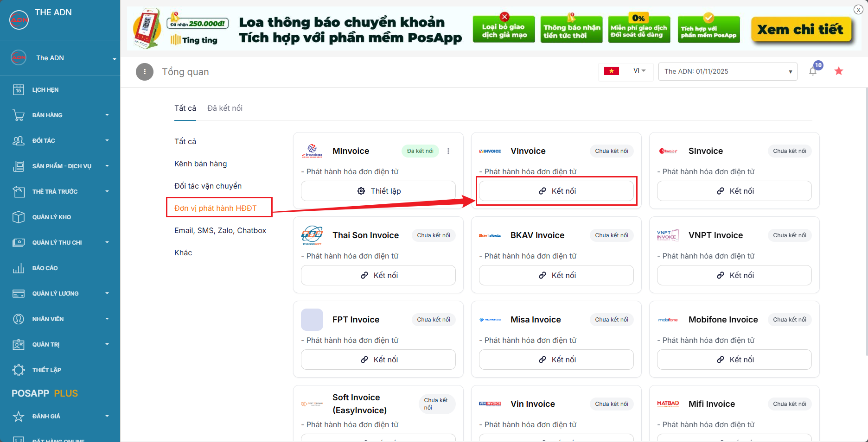868x442 pixels.
Task: Select Email, SMS, Zalo, Chatbox category
Action: click(220, 231)
